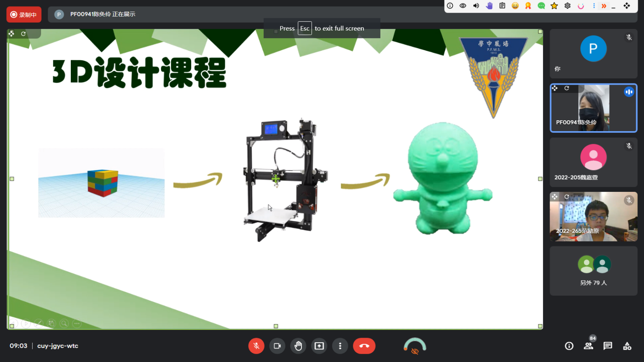Select the 你 participant tile
This screenshot has height=362, width=644.
[593, 54]
